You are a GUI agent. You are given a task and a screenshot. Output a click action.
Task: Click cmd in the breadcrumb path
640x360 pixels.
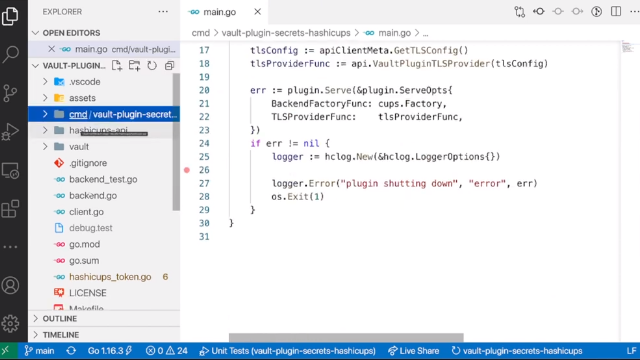200,33
